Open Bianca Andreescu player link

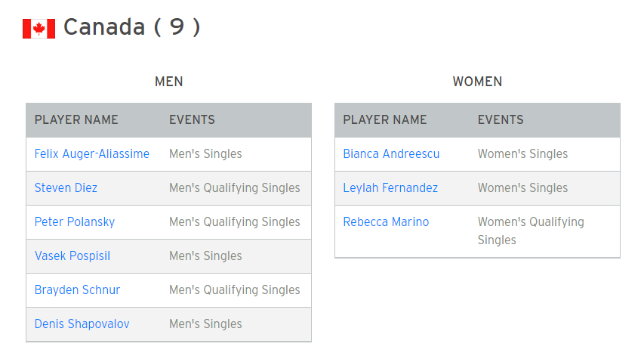391,154
